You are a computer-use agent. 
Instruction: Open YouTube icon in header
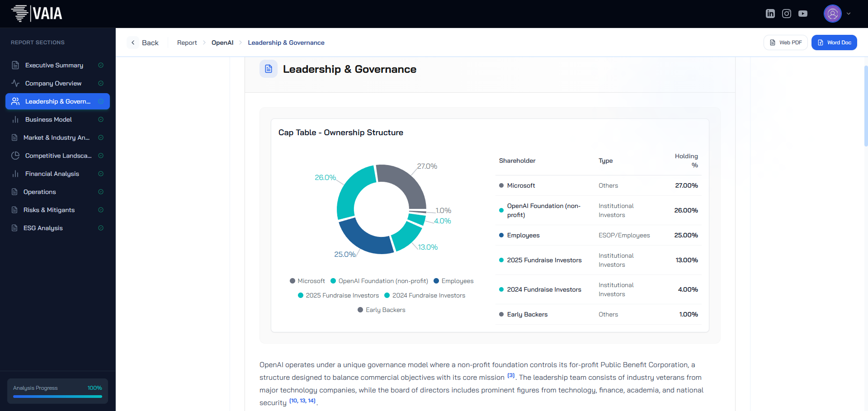click(803, 14)
